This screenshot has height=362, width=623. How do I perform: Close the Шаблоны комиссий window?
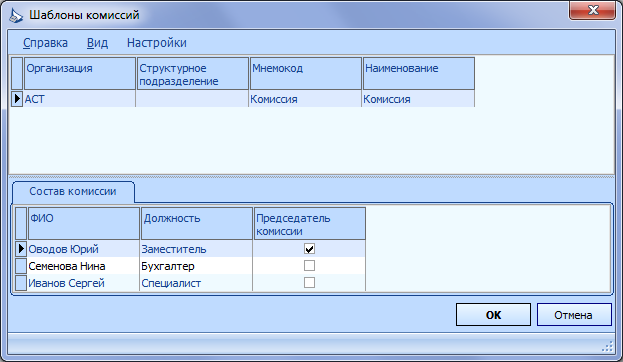592,10
